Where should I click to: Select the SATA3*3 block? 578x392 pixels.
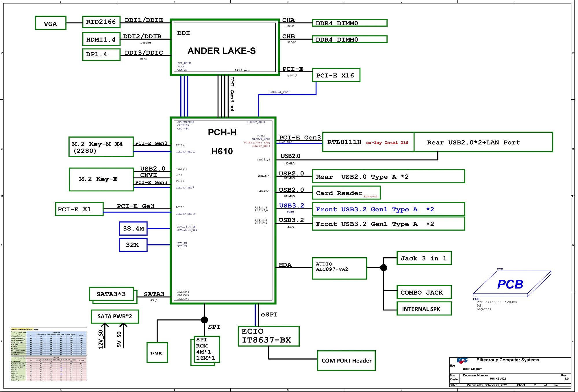(112, 294)
